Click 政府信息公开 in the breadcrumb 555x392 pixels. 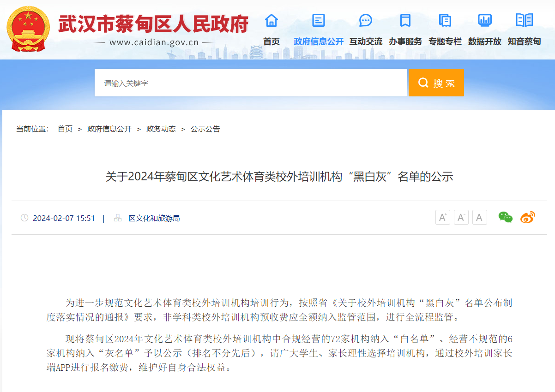[109, 129]
